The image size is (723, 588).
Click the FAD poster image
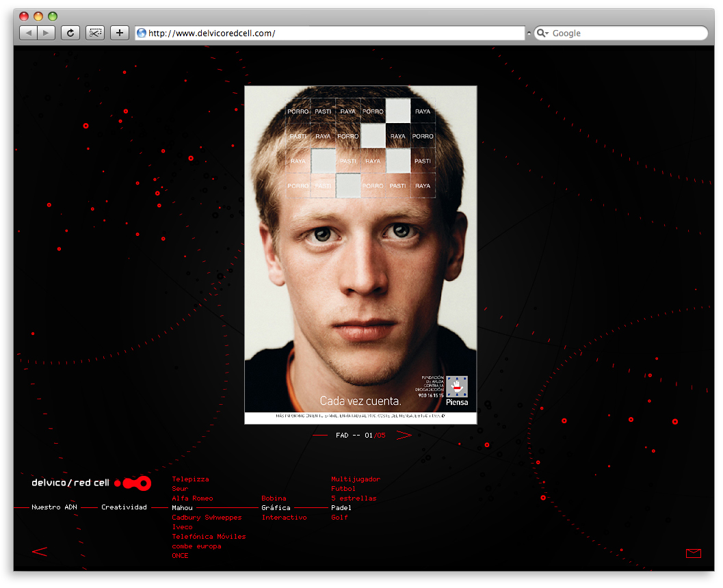(360, 254)
